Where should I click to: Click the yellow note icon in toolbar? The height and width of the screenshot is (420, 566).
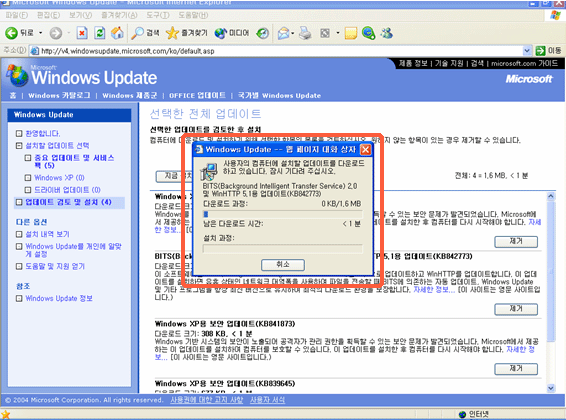pos(351,33)
